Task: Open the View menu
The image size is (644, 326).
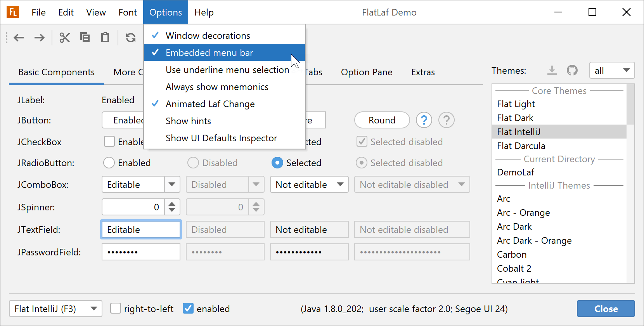Action: pyautogui.click(x=96, y=12)
